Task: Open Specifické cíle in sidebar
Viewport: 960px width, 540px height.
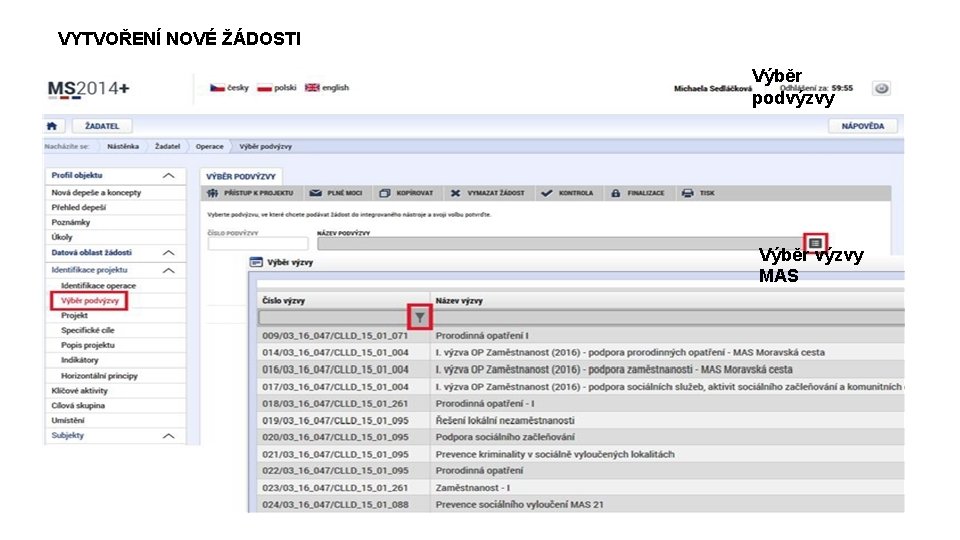Action: click(x=88, y=330)
